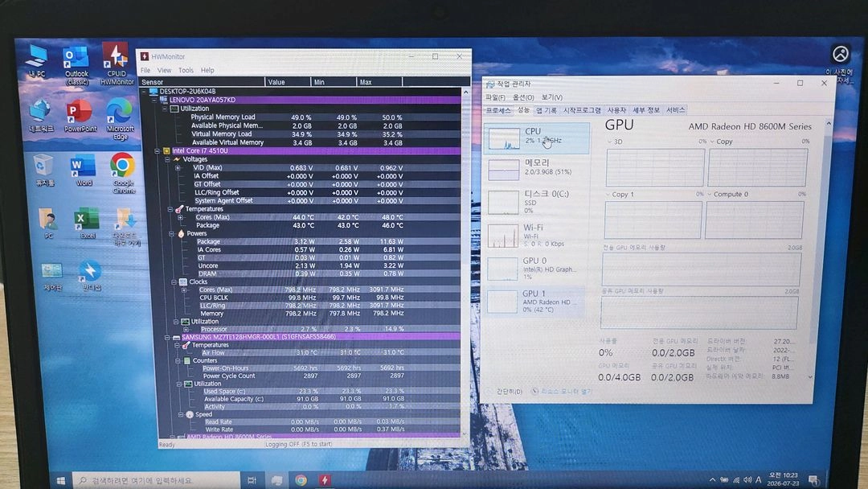Image resolution: width=868 pixels, height=489 pixels.
Task: Collapse the Powers node
Action: click(x=172, y=234)
